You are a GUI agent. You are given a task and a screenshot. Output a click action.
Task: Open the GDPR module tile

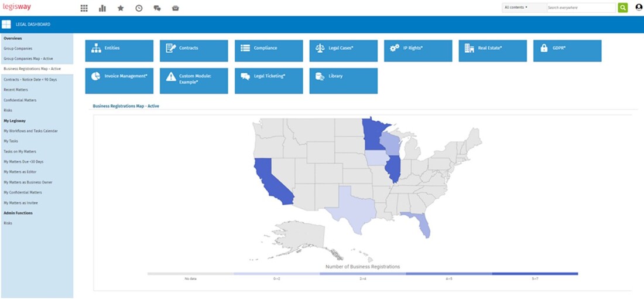point(567,50)
